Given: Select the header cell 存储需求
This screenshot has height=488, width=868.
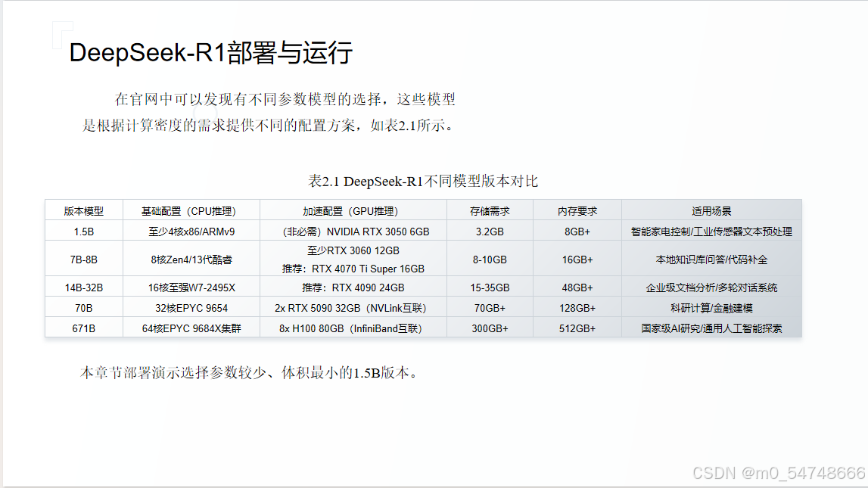Looking at the screenshot, I should pos(490,211).
